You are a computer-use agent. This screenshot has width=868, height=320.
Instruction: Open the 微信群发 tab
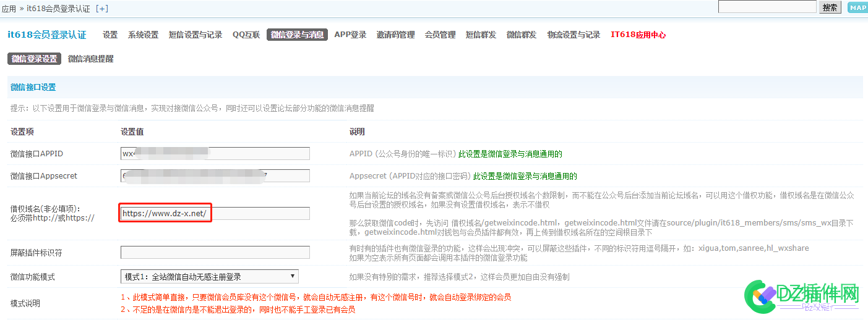[522, 35]
